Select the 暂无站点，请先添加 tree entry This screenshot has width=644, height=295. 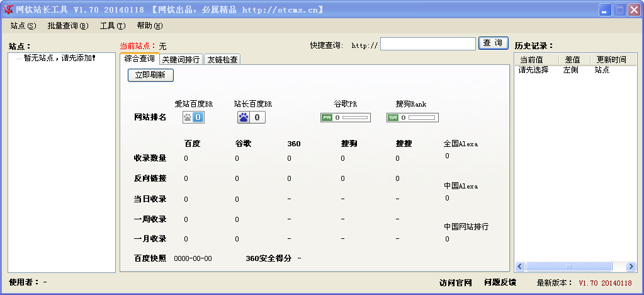[60, 58]
